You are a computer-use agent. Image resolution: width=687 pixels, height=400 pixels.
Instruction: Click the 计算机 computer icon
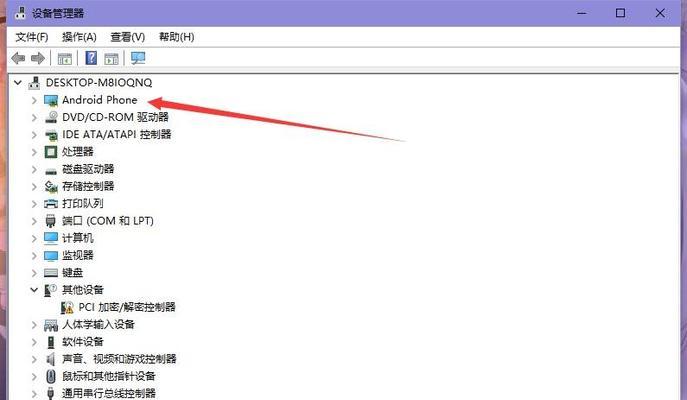click(x=51, y=238)
